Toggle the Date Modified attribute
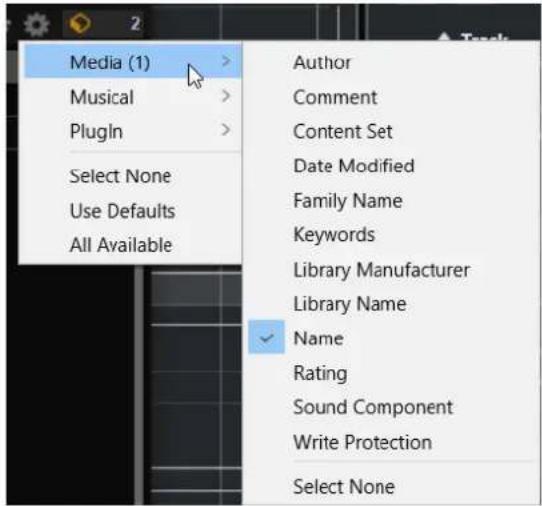542x506 pixels. [354, 166]
